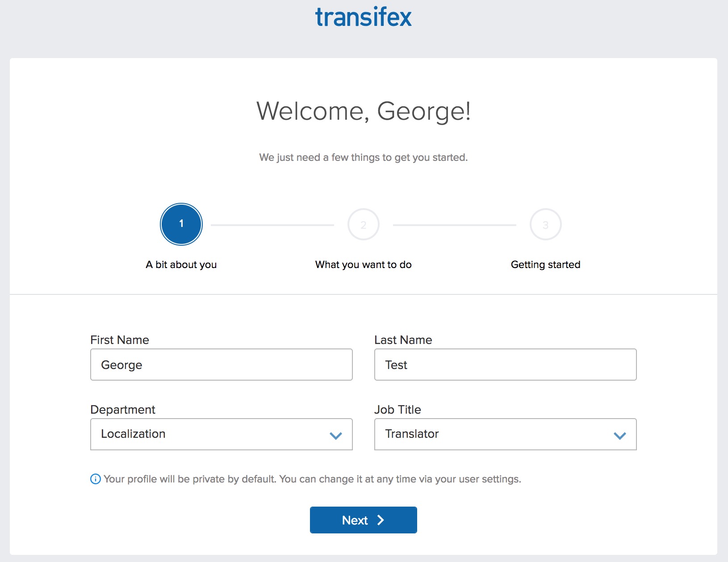Image resolution: width=728 pixels, height=562 pixels.
Task: Switch to "What you want to do" step
Action: [x=364, y=264]
